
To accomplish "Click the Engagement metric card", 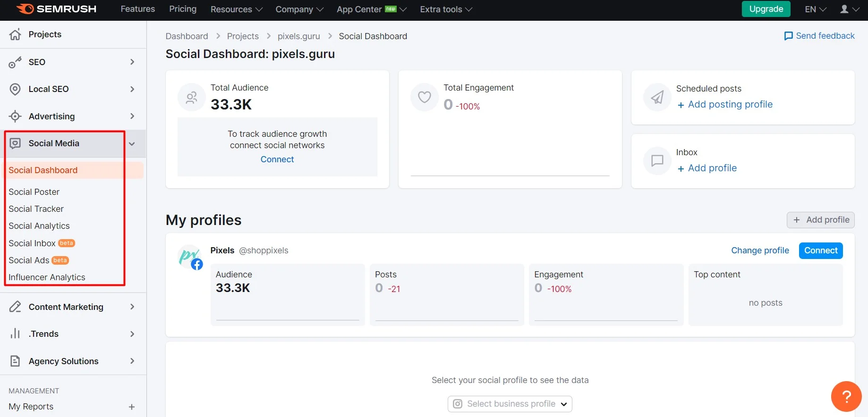I will coord(606,295).
